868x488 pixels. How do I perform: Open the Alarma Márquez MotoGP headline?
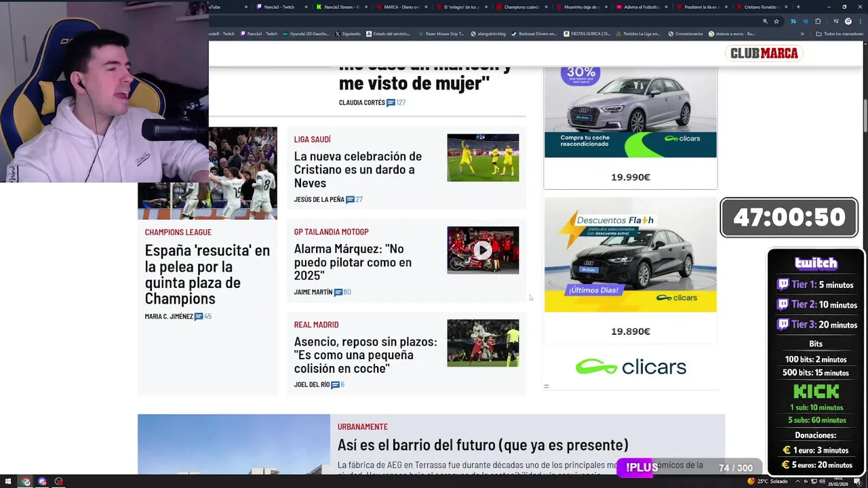(353, 262)
